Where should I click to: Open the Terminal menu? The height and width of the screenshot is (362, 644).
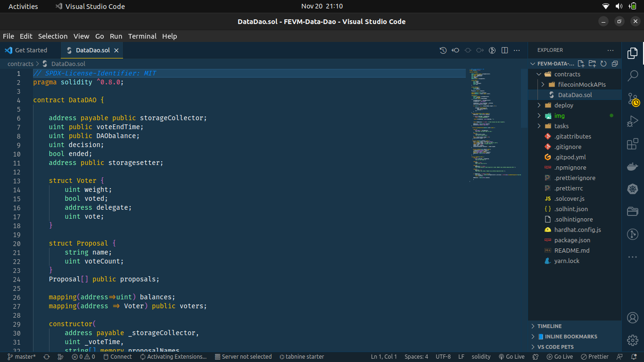pyautogui.click(x=142, y=36)
